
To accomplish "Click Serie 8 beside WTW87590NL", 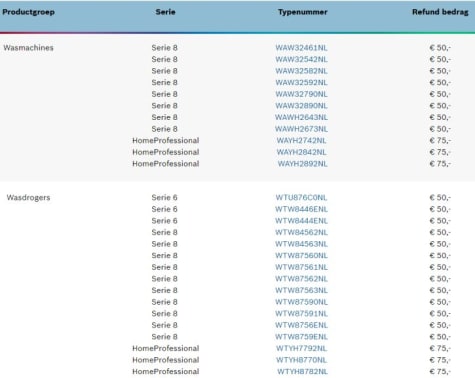I will tap(164, 302).
